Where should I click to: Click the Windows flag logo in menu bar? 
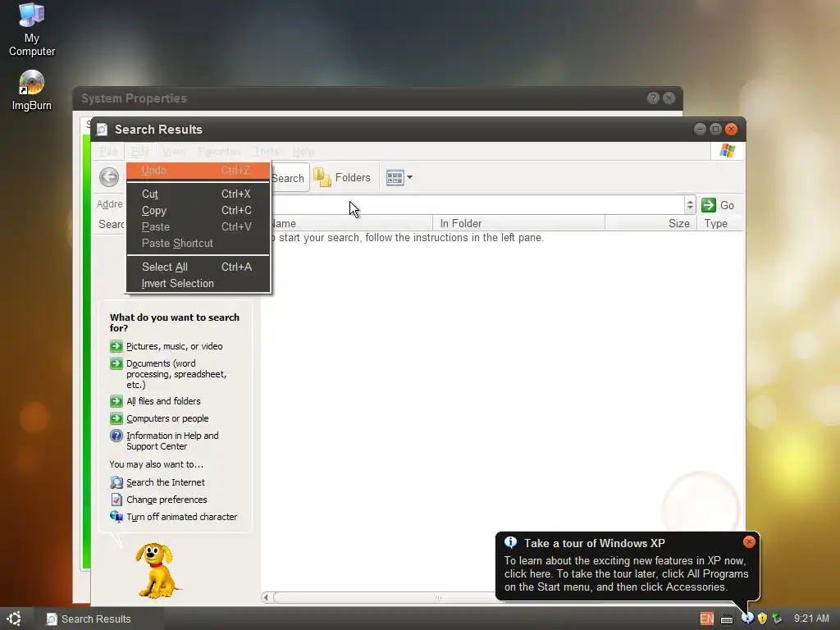coord(727,151)
